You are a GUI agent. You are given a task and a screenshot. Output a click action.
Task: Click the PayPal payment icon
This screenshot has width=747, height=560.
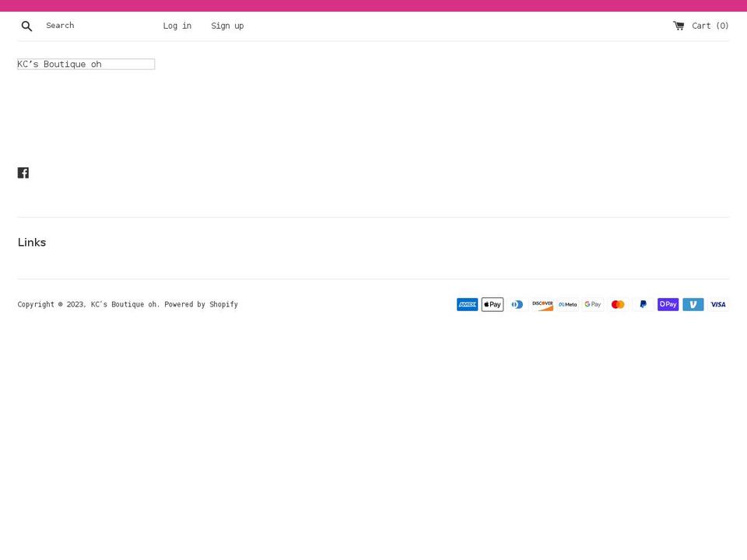644,304
